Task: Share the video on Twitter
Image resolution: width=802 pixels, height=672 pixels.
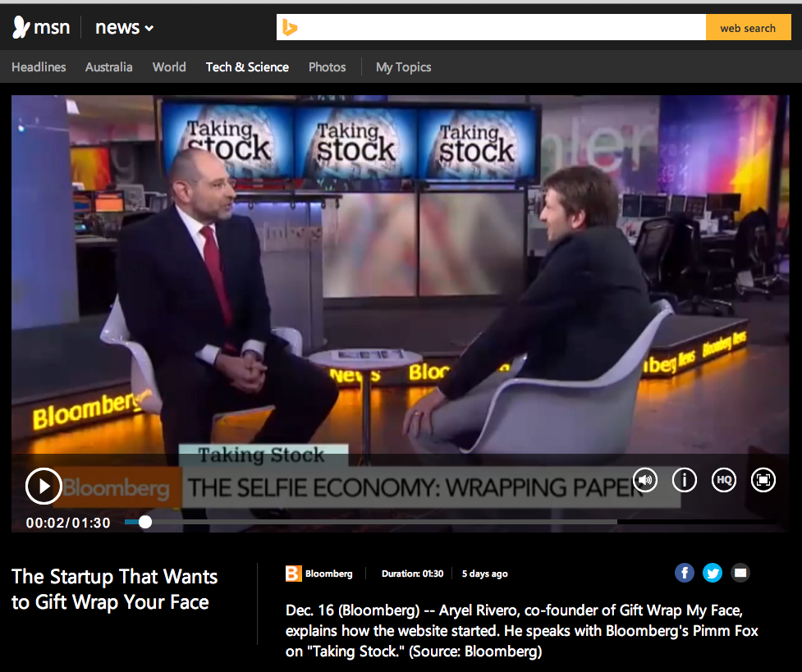Action: [x=712, y=573]
